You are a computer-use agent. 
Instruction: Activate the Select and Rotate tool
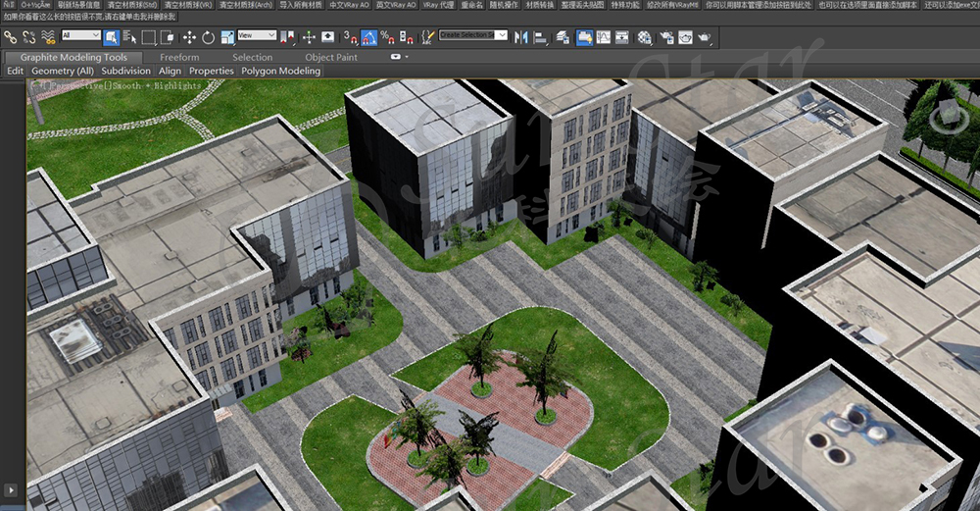(208, 37)
